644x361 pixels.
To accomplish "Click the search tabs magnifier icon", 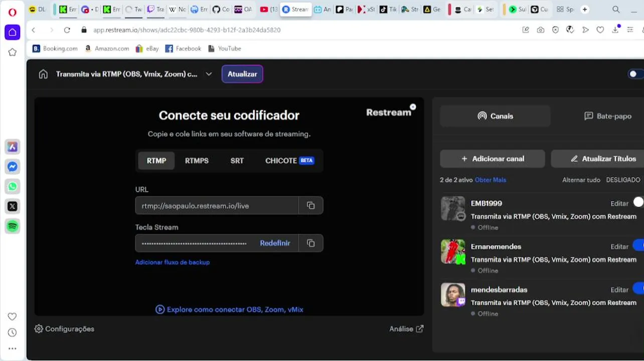I will coord(616,10).
